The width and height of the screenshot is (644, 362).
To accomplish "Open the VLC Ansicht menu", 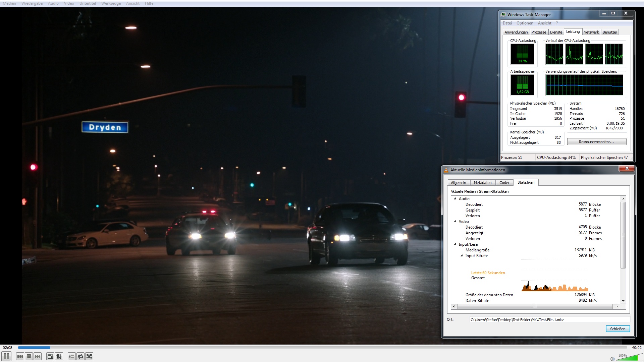I will pyautogui.click(x=133, y=3).
